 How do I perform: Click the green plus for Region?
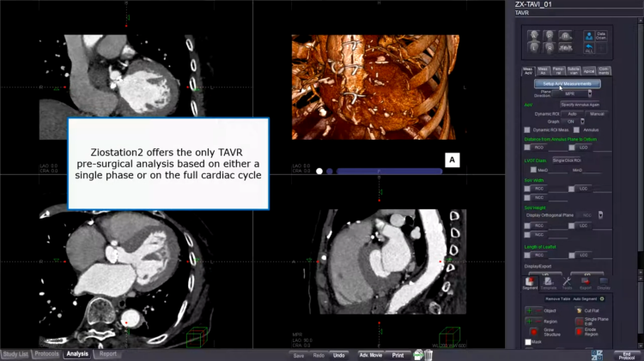point(530,322)
